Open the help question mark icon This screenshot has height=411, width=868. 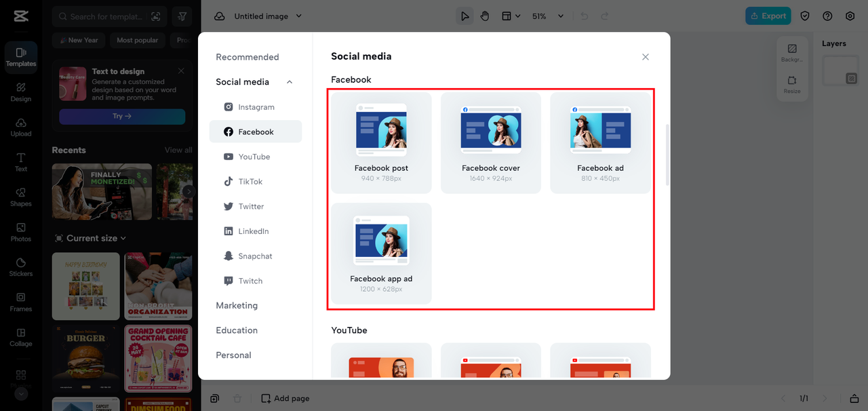click(827, 16)
